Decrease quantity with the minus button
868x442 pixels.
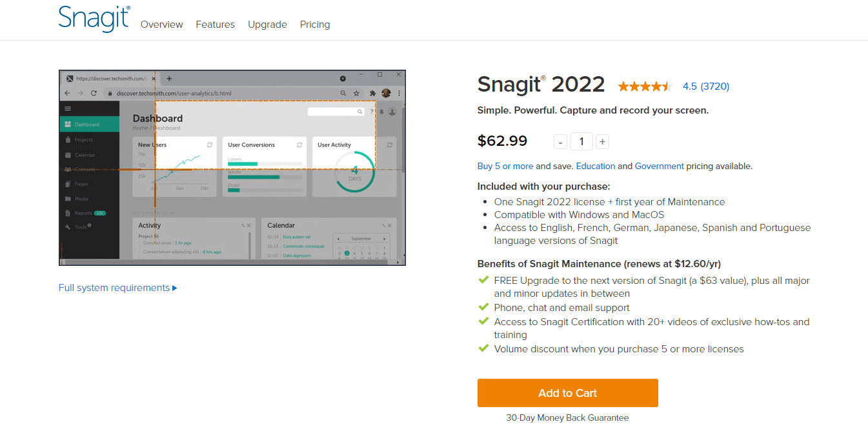pyautogui.click(x=561, y=142)
